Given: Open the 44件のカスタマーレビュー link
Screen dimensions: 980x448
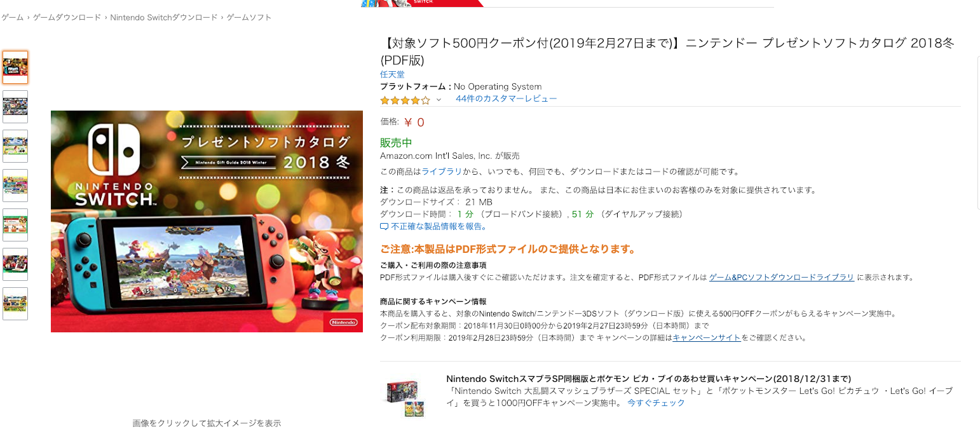Looking at the screenshot, I should (506, 98).
